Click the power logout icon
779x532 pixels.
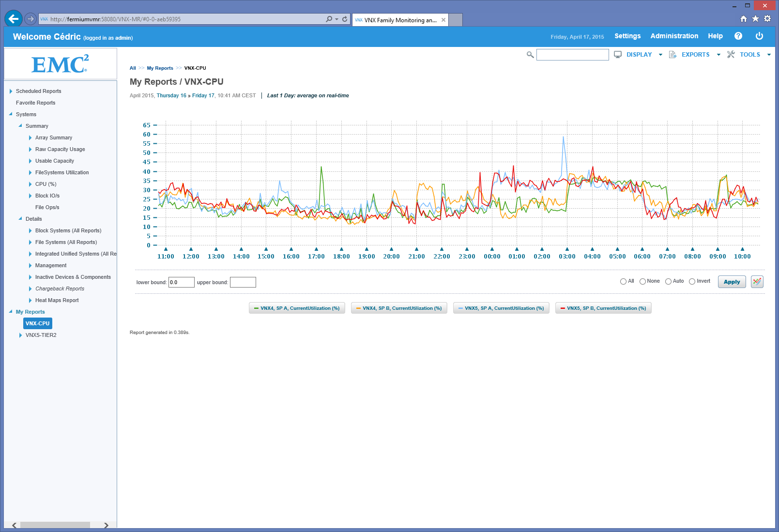[x=759, y=36]
